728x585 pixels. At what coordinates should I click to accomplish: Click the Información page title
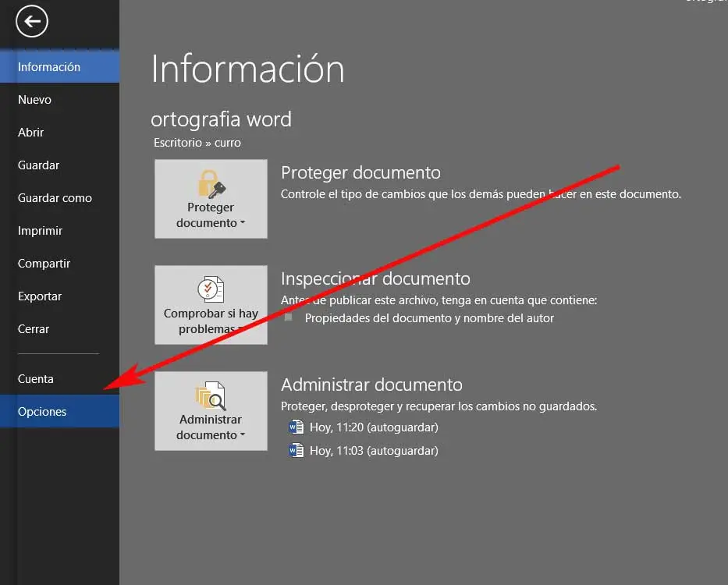[x=247, y=69]
